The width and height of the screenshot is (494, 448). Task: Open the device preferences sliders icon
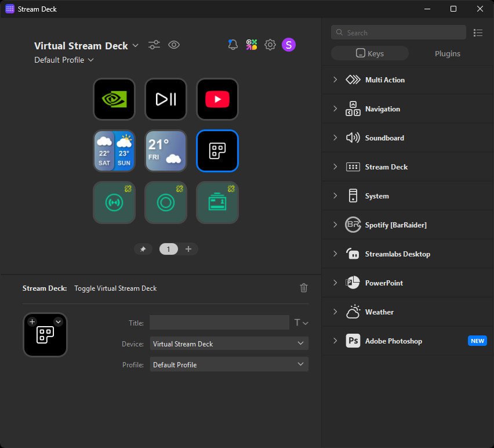[154, 45]
